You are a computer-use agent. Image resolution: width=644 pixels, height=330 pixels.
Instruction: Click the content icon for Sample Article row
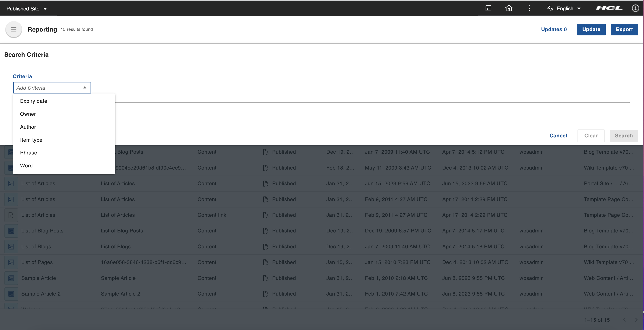[11, 278]
